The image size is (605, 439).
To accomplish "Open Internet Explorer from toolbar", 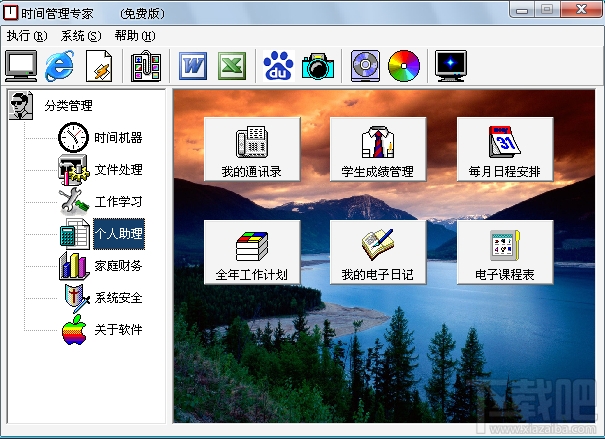I will (x=59, y=66).
